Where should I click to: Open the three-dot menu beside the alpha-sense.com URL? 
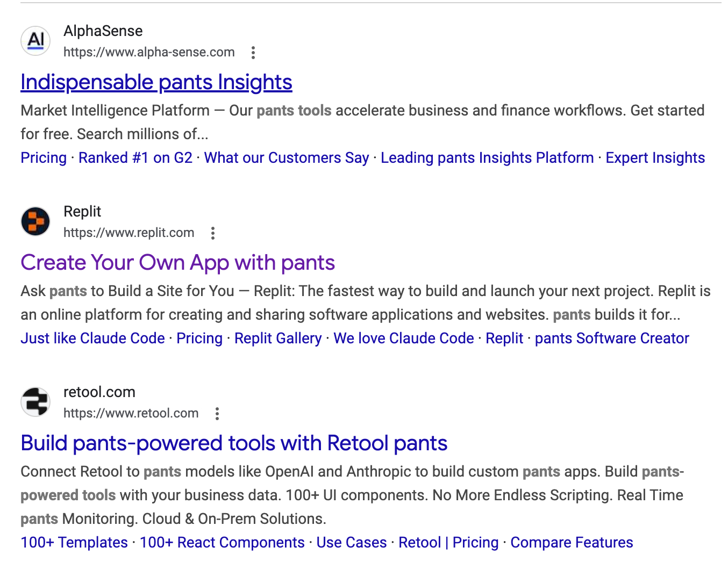[253, 53]
